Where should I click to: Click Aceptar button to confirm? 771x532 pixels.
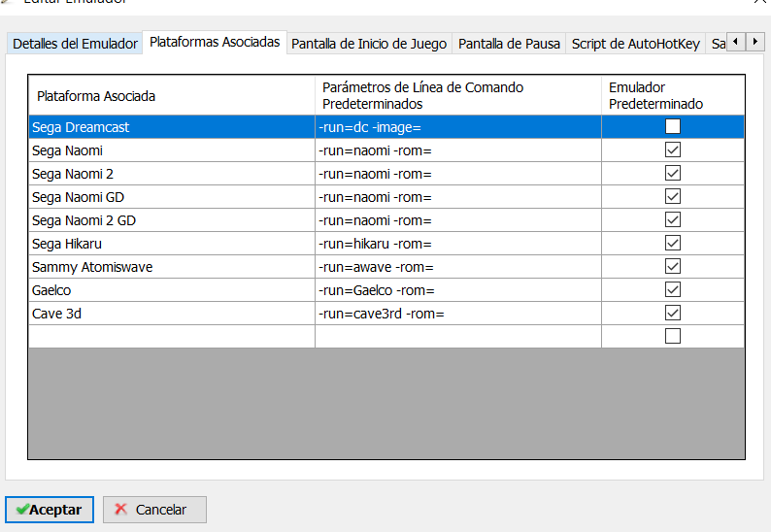[50, 510]
